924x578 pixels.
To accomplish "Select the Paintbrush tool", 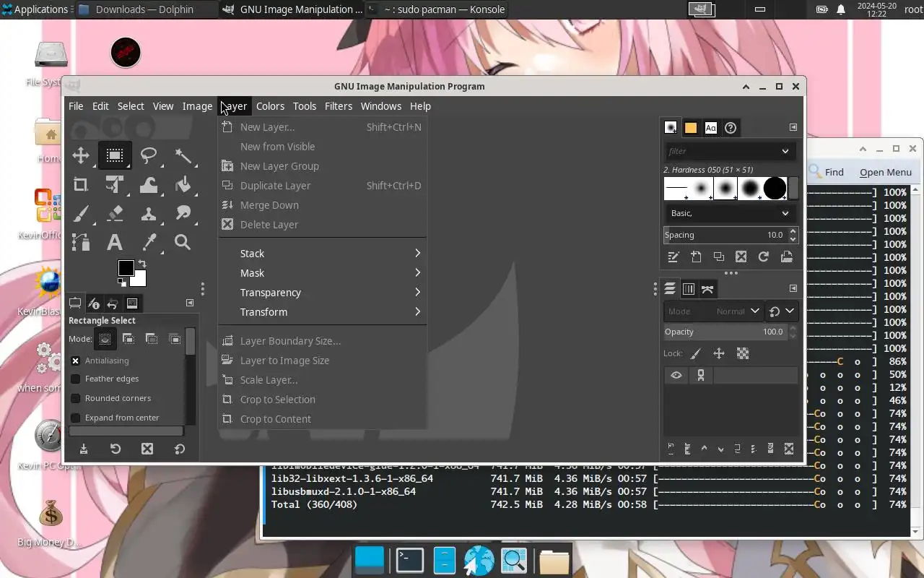I will coord(81,214).
